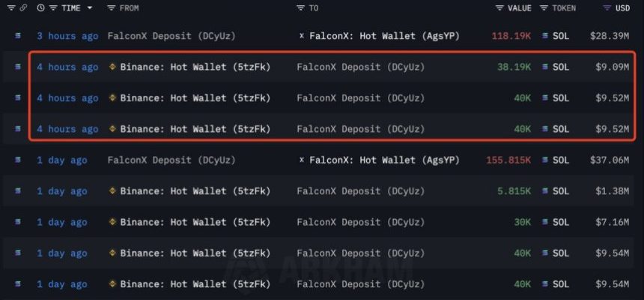Click the TIME column header label

point(71,7)
